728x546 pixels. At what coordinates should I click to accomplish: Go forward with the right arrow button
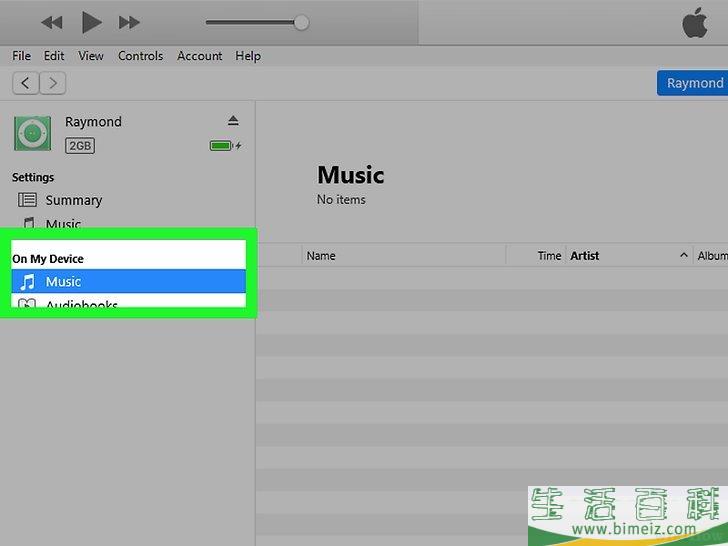tap(53, 83)
